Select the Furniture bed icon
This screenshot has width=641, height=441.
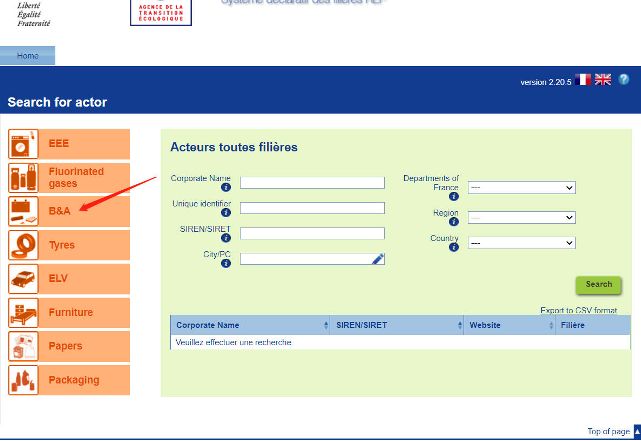[24, 313]
